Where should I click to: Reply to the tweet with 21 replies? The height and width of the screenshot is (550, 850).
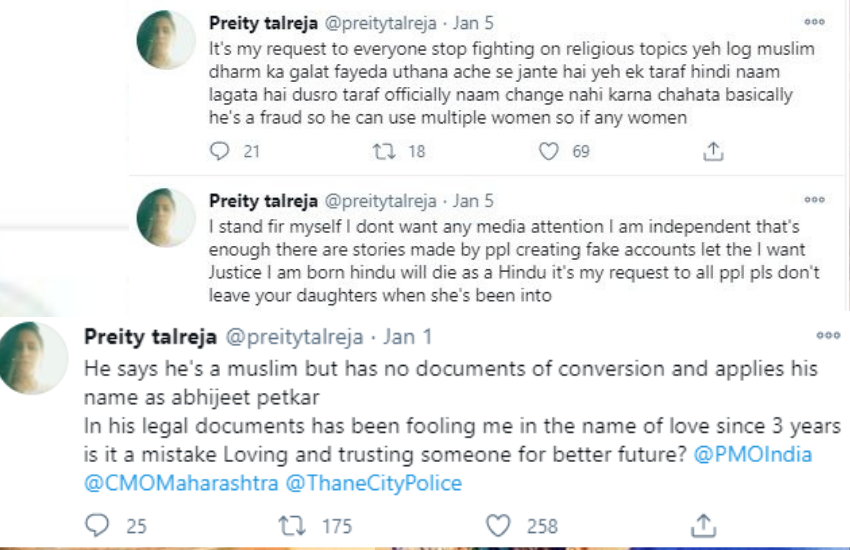pyautogui.click(x=220, y=152)
